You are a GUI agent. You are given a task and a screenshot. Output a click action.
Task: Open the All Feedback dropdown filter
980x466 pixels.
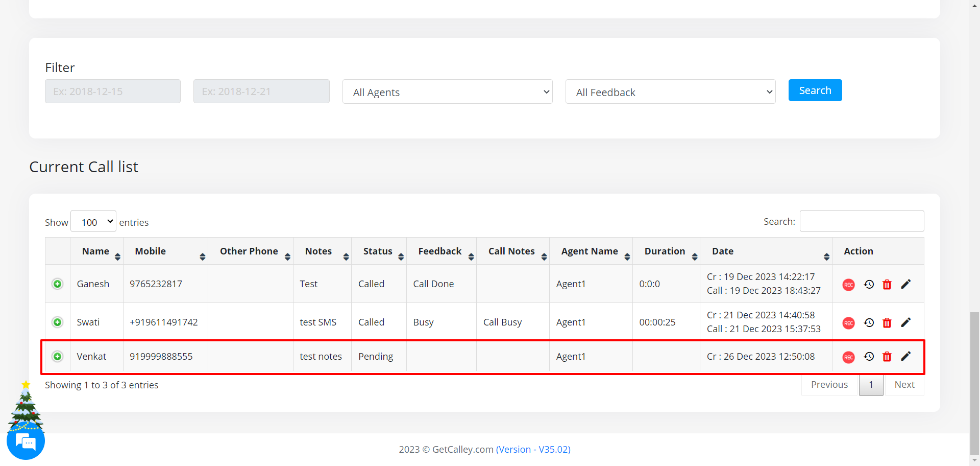(670, 92)
